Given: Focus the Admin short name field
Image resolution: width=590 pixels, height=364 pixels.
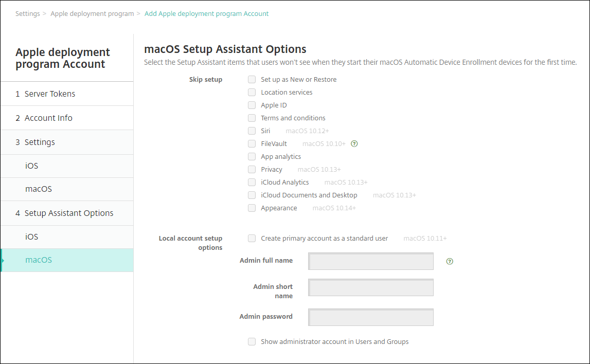Looking at the screenshot, I should tap(371, 288).
